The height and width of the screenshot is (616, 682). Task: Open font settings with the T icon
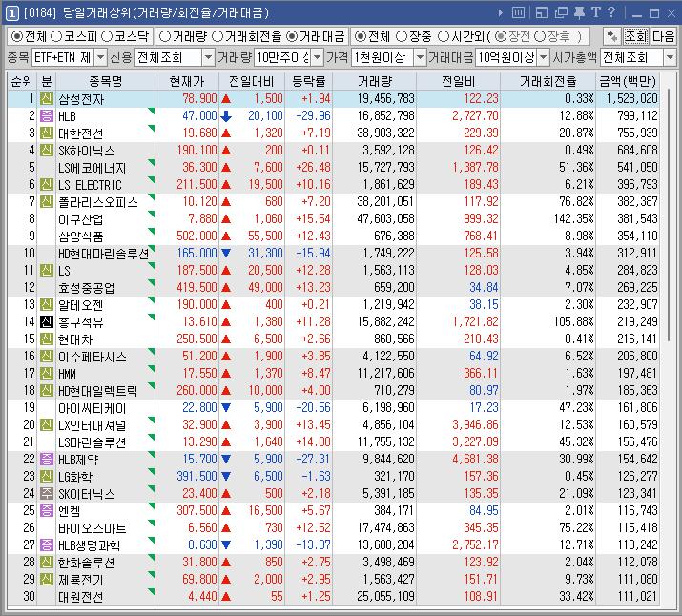pyautogui.click(x=596, y=12)
